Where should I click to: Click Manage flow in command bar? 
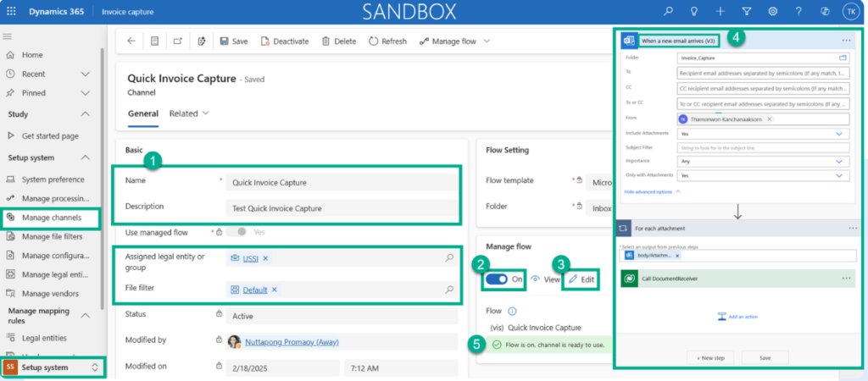coord(448,41)
